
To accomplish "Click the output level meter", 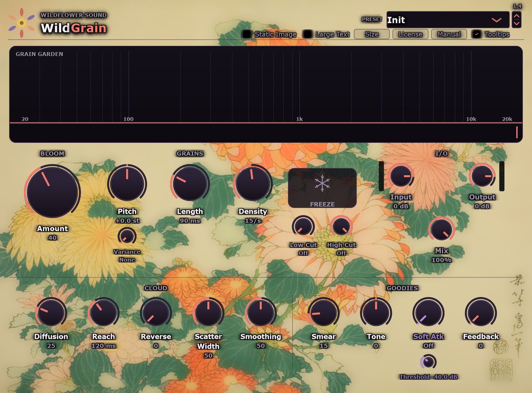I will click(502, 176).
